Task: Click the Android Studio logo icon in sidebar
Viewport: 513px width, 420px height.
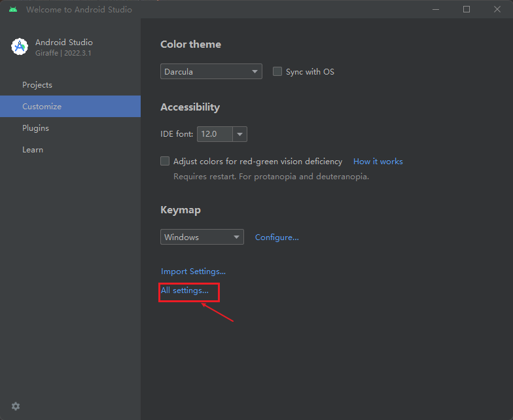Action: pyautogui.click(x=20, y=46)
